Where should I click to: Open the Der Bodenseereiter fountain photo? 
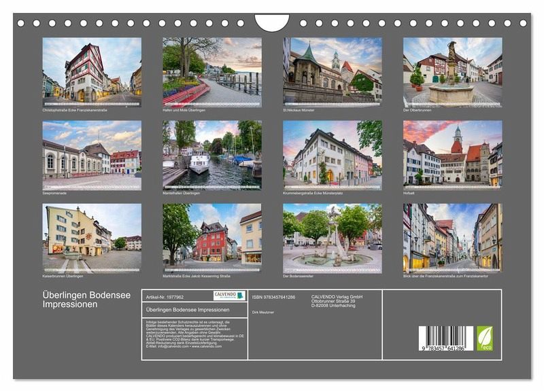pyautogui.click(x=333, y=238)
